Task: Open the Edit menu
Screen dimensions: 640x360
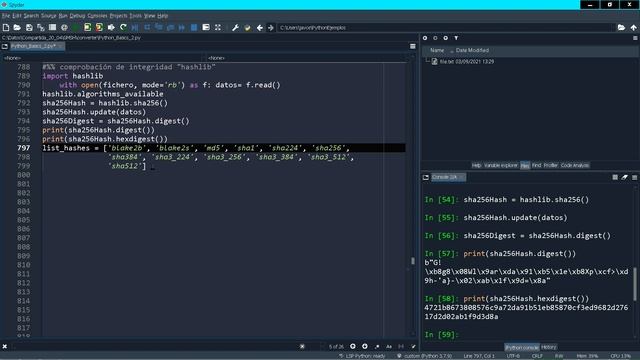Action: click(16, 16)
